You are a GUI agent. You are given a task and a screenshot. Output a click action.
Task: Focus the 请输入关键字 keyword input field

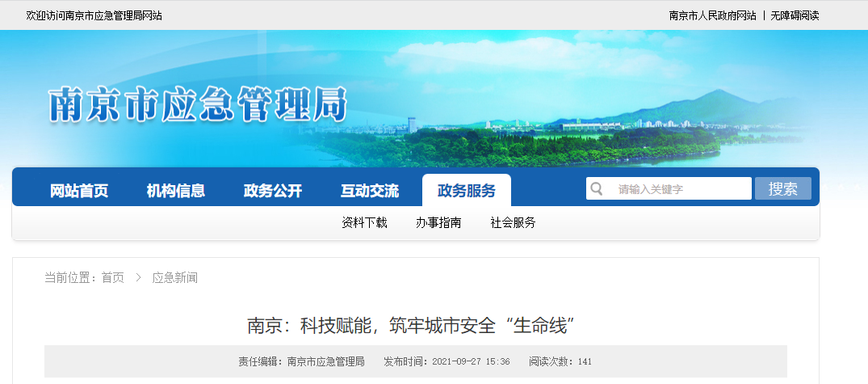click(x=669, y=188)
